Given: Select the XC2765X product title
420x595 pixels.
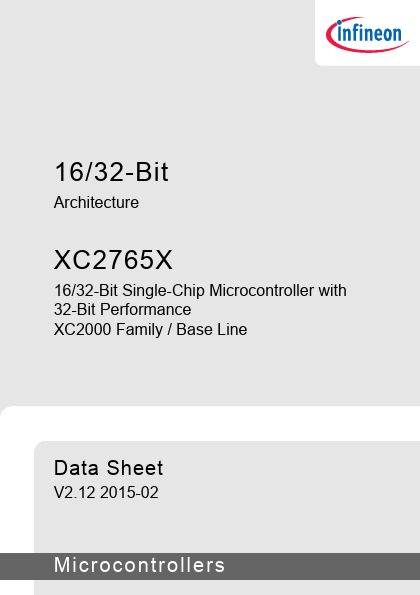Looking at the screenshot, I should pyautogui.click(x=113, y=260).
